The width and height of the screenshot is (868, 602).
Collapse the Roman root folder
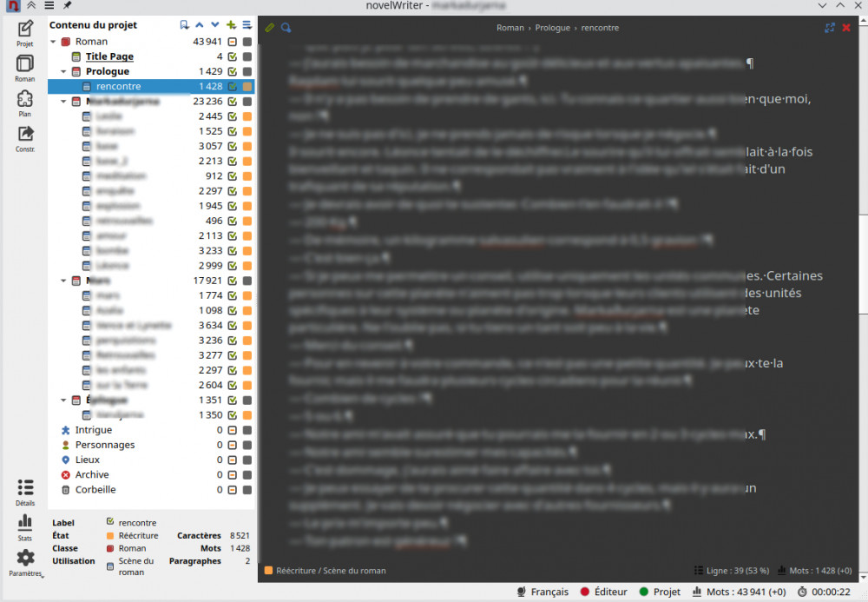click(x=54, y=42)
